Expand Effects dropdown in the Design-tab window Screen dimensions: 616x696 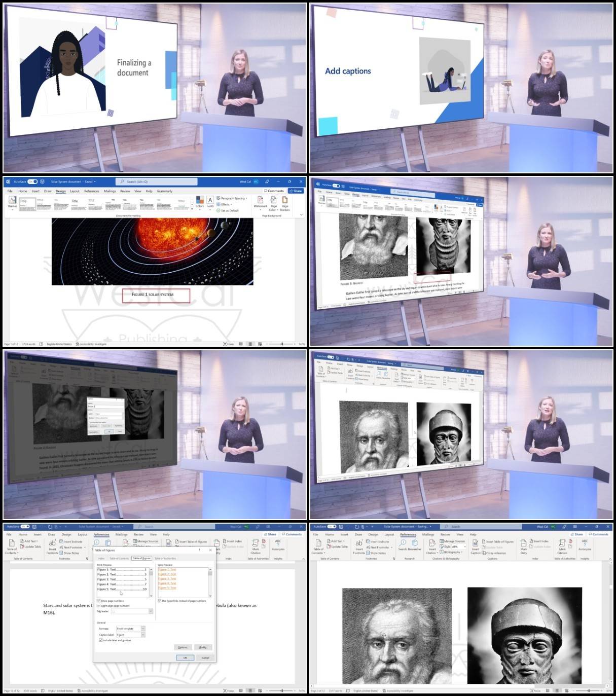225,204
